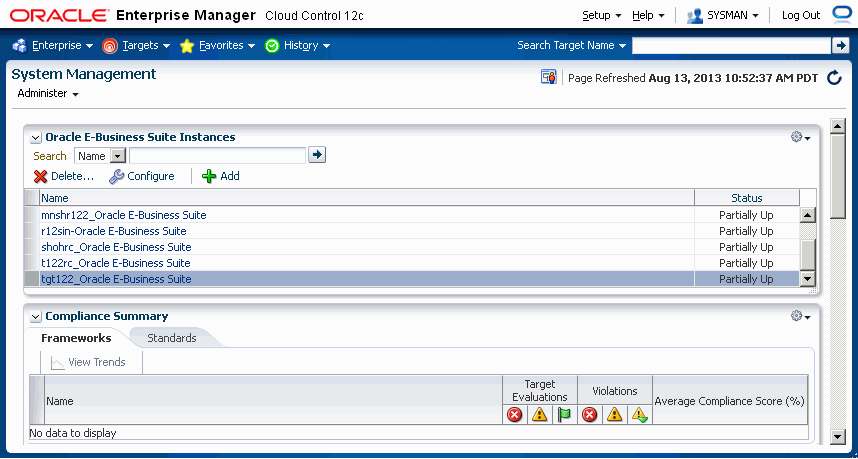Open the Instances section gear menu
This screenshot has height=459, width=858.
pos(801,137)
